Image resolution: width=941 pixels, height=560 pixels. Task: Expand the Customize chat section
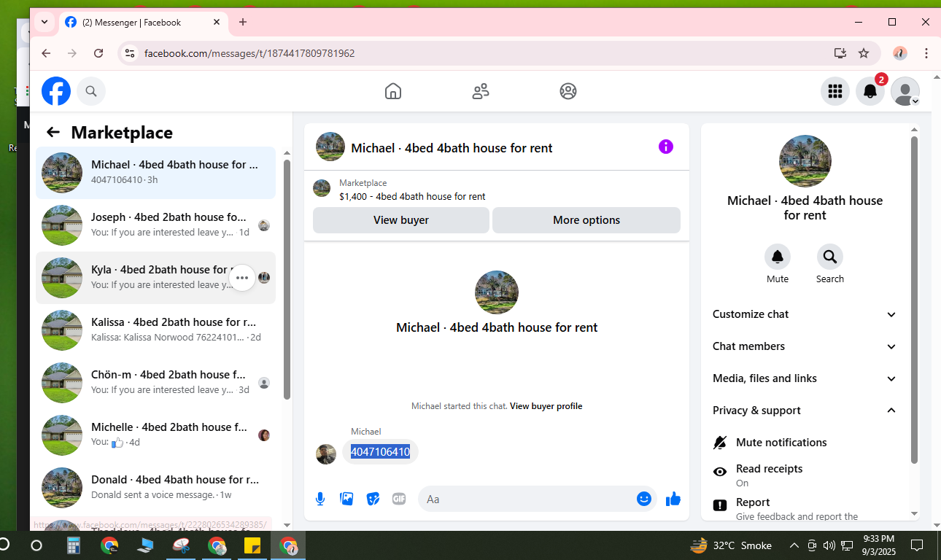[805, 314]
